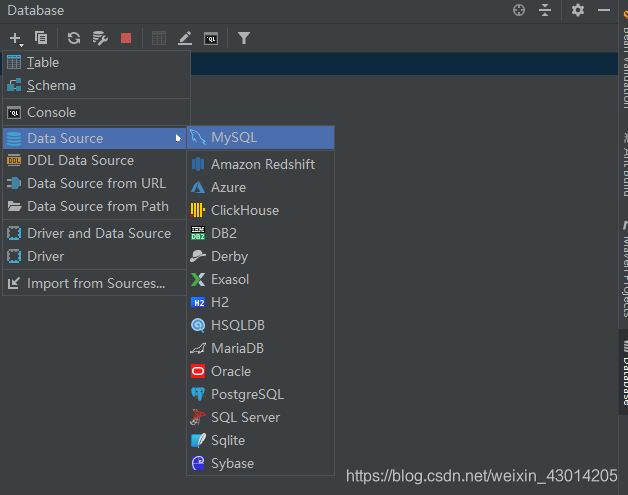Select the Driver menu entry
Image resolution: width=628 pixels, height=495 pixels.
[95, 256]
